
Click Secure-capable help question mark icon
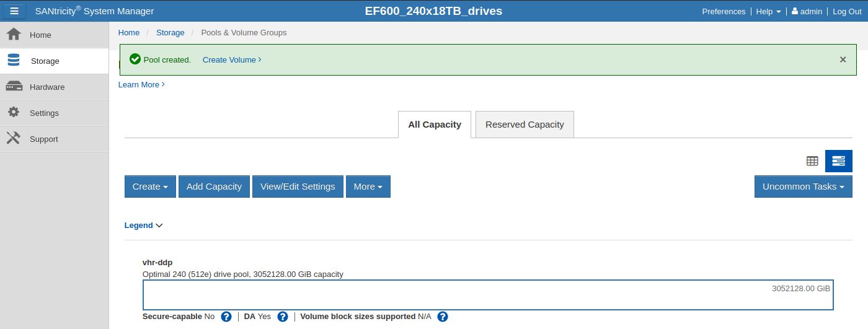click(x=226, y=317)
